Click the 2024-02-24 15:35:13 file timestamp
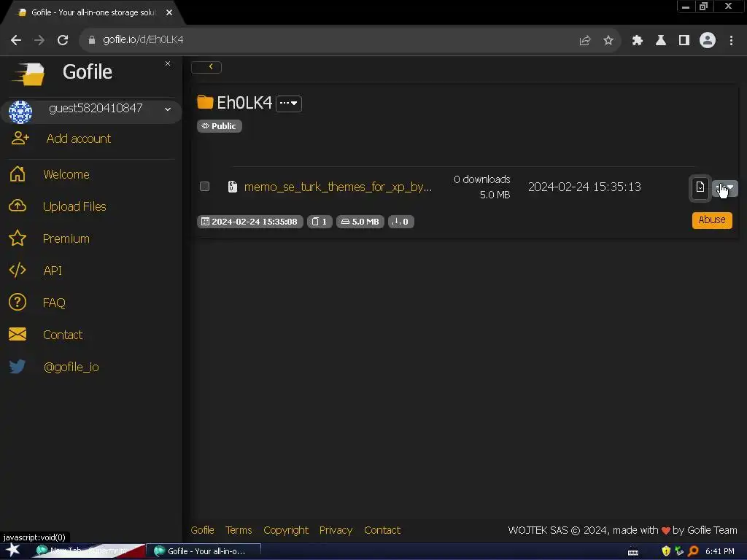Image resolution: width=747 pixels, height=560 pixels. pos(584,187)
